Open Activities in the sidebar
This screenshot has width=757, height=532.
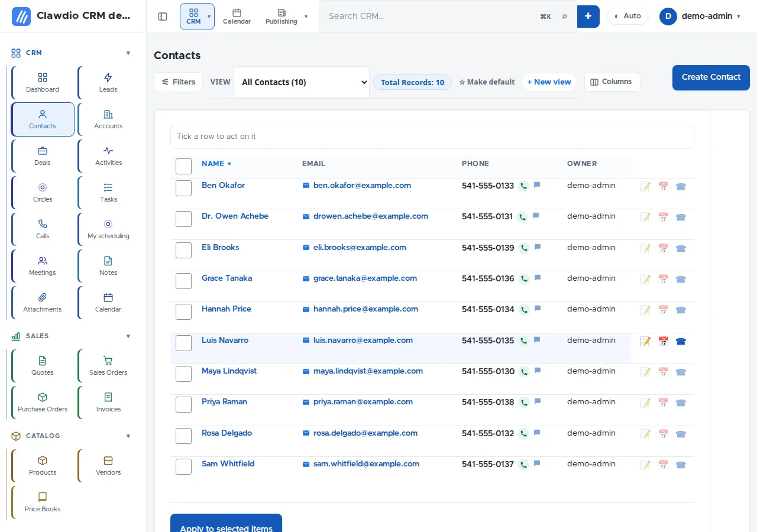[x=108, y=156]
